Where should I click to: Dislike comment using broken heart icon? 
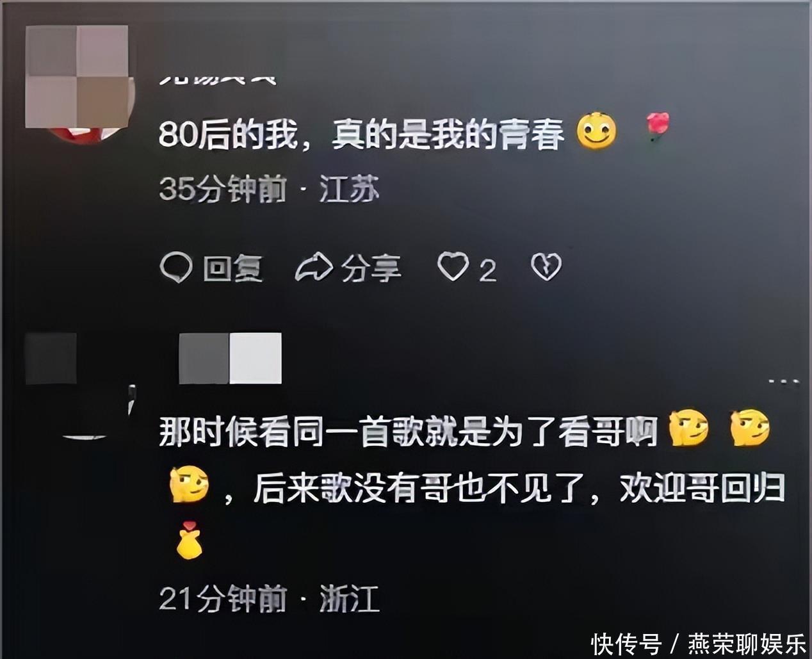546,266
